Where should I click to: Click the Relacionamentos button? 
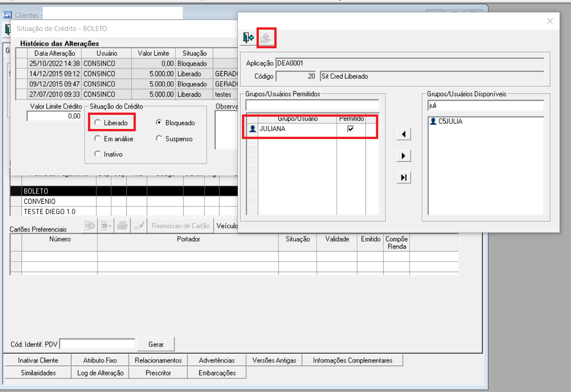[x=158, y=360]
